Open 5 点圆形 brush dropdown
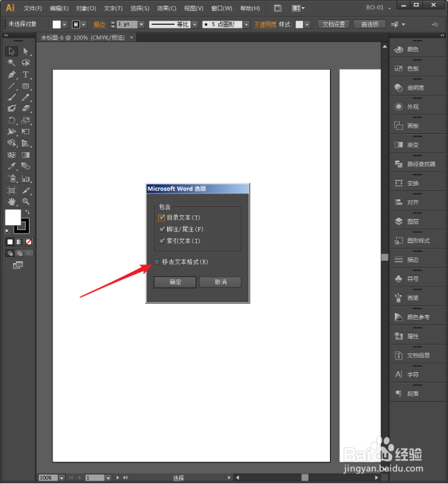The width and height of the screenshot is (448, 484). 246,24
